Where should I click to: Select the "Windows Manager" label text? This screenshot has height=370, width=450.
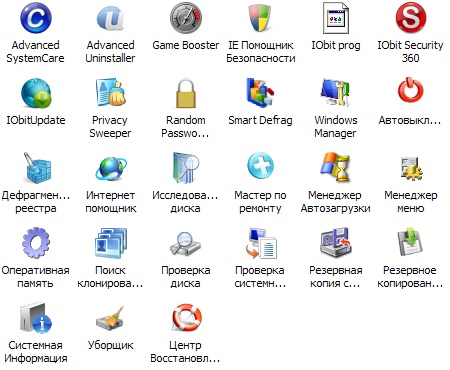(335, 127)
